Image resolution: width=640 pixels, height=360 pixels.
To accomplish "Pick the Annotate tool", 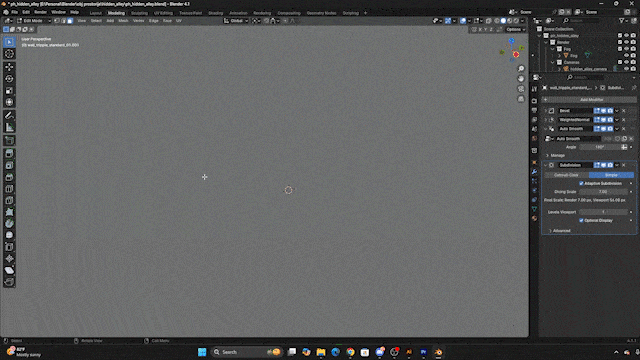I will tap(9, 116).
